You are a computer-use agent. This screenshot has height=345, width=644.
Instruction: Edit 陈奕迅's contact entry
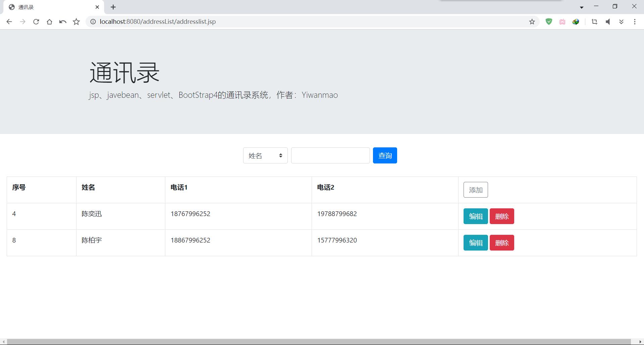[475, 216]
